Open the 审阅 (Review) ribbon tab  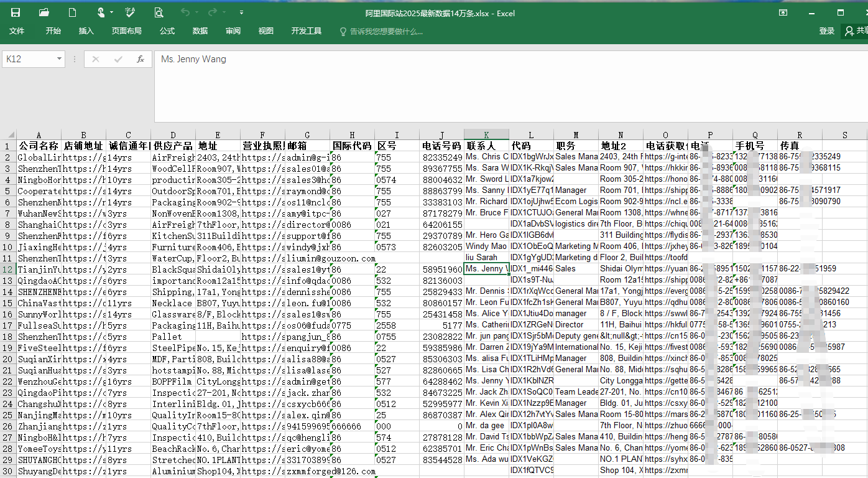(233, 31)
